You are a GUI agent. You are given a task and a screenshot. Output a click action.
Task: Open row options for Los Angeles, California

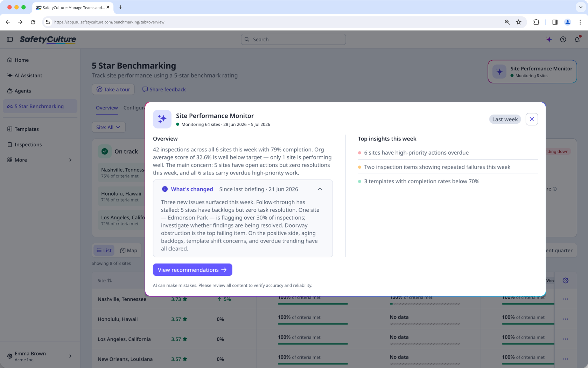coord(566,339)
